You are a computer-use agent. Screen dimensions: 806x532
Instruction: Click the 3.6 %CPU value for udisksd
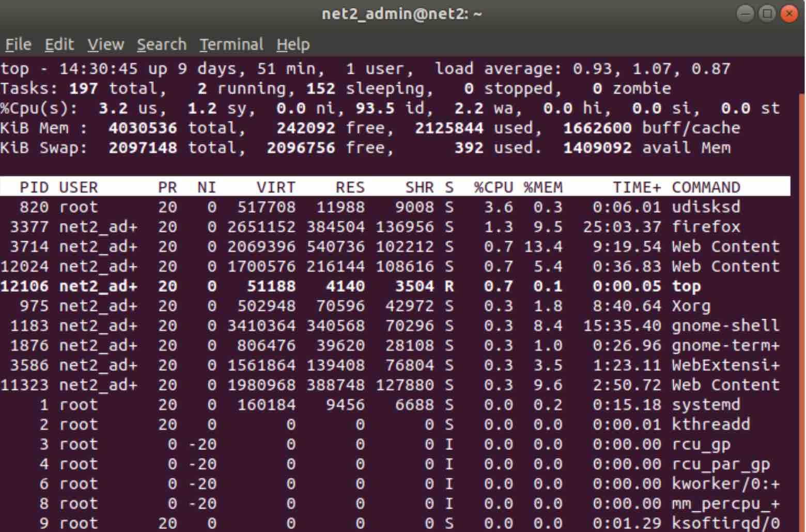pos(499,207)
